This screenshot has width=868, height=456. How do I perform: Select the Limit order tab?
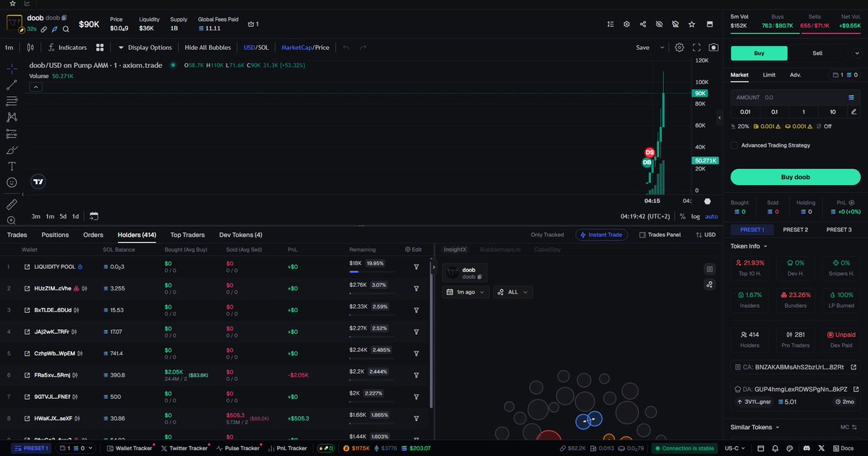click(x=770, y=74)
